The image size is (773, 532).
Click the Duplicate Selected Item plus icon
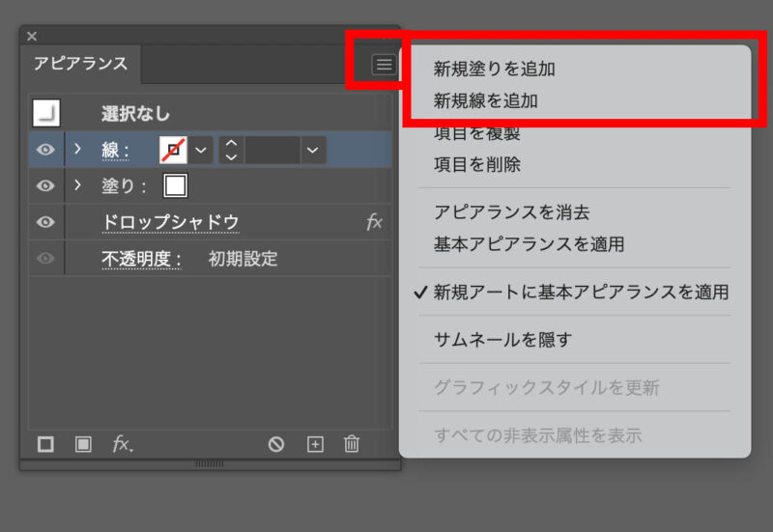click(x=314, y=444)
